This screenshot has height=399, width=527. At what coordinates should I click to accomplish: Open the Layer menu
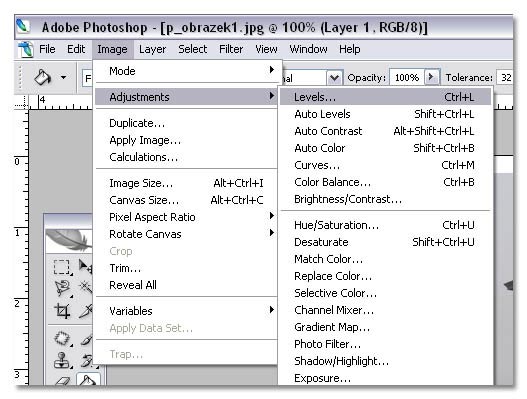click(152, 49)
